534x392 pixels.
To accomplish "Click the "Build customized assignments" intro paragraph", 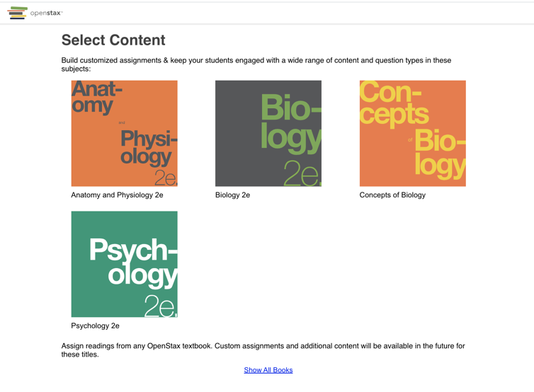I will point(256,64).
